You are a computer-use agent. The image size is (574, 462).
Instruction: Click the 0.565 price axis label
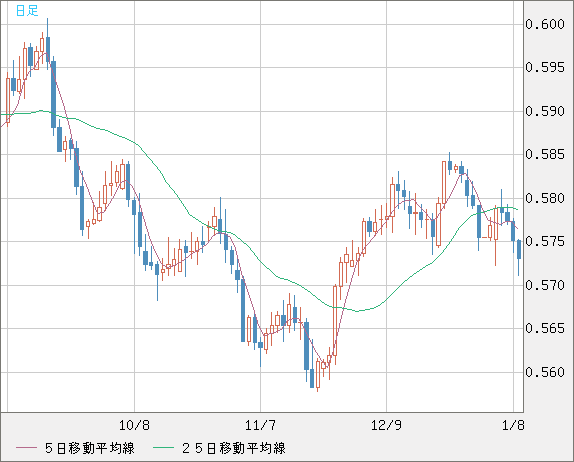(x=545, y=328)
